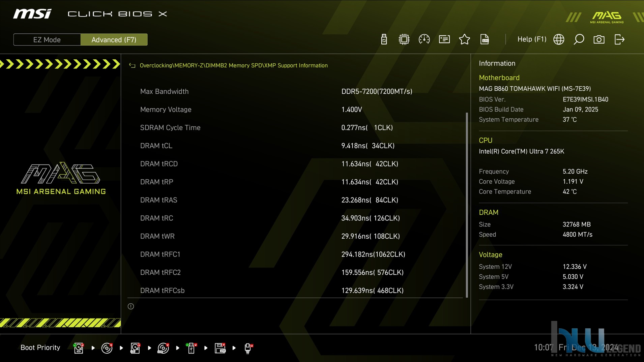Open the language globe icon

[x=559, y=39]
